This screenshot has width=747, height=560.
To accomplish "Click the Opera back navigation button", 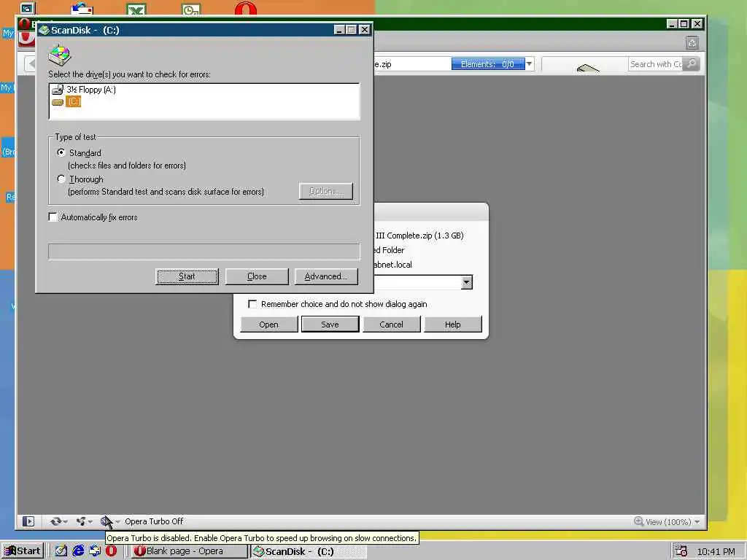I will pos(31,64).
